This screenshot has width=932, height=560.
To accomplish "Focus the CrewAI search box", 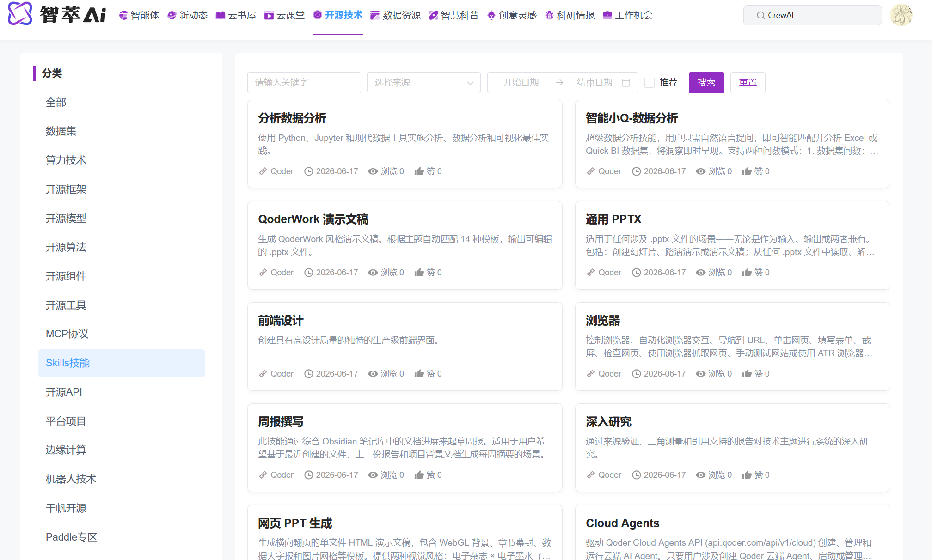I will pyautogui.click(x=812, y=15).
